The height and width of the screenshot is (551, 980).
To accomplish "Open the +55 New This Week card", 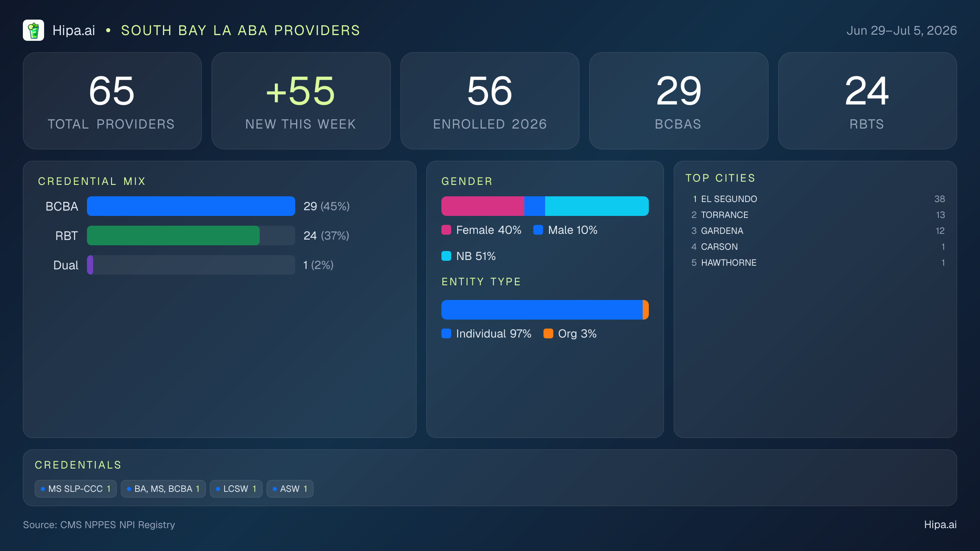I will (301, 101).
